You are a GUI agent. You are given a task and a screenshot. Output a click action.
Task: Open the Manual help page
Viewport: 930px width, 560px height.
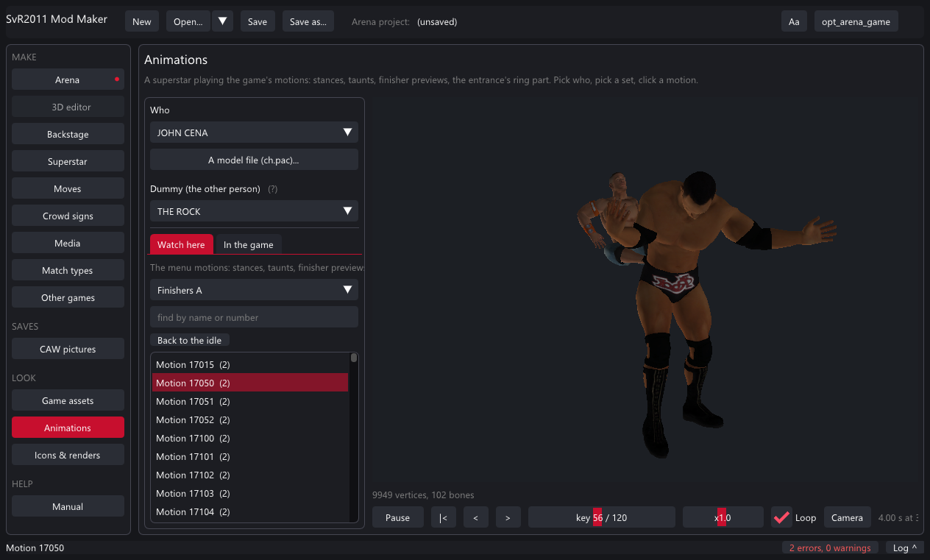68,506
